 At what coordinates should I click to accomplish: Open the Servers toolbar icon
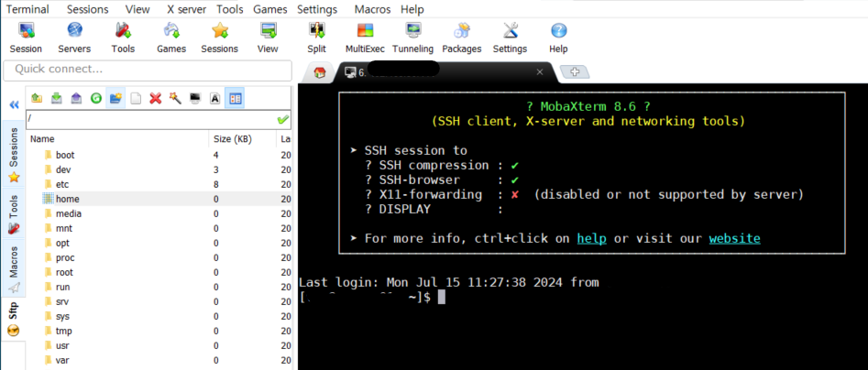(x=74, y=38)
